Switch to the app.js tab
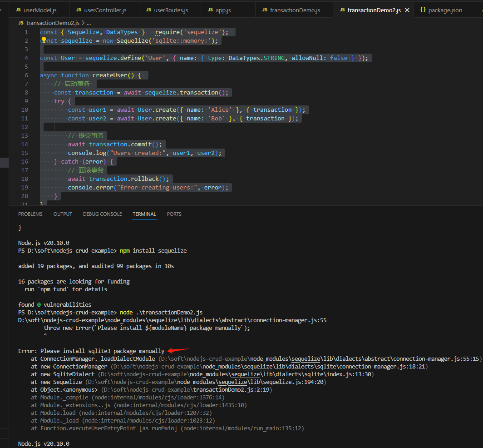Screen dimensions: 483x448 (219, 10)
